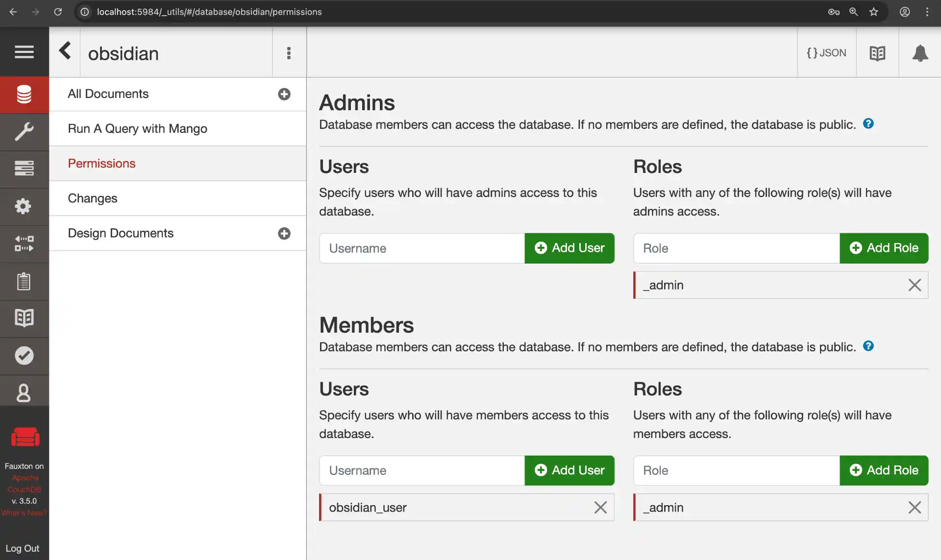941x560 pixels.
Task: Click the notifications bell icon
Action: coord(920,53)
